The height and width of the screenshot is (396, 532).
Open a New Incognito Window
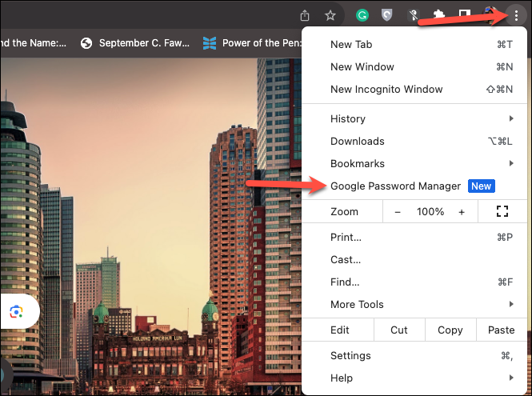pos(414,90)
